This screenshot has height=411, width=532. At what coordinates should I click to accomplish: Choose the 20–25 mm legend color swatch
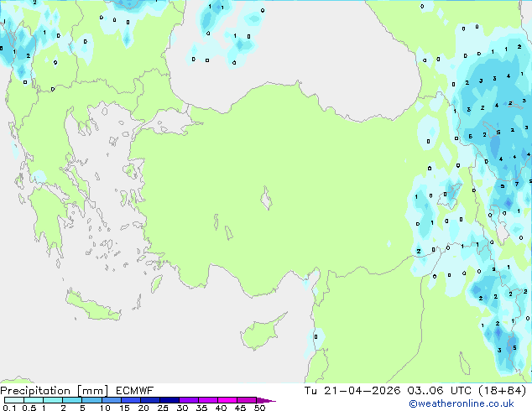(150, 400)
